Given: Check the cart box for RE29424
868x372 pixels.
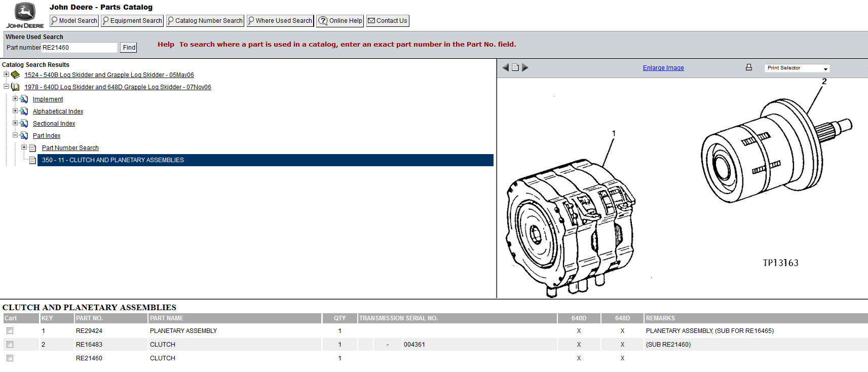Looking at the screenshot, I should pos(10,331).
